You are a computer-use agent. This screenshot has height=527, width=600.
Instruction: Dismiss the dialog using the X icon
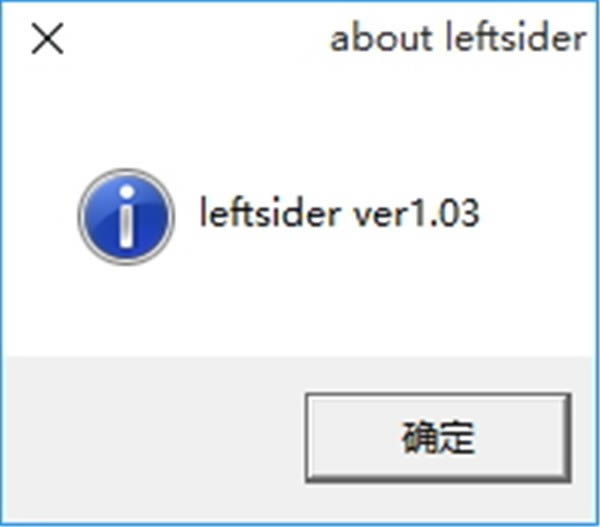47,38
